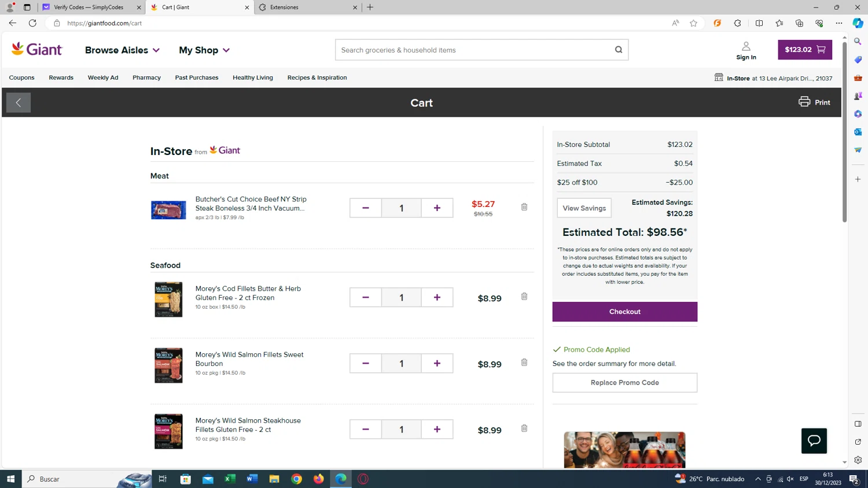Click the Giant logo in header
The image size is (868, 488).
click(36, 50)
